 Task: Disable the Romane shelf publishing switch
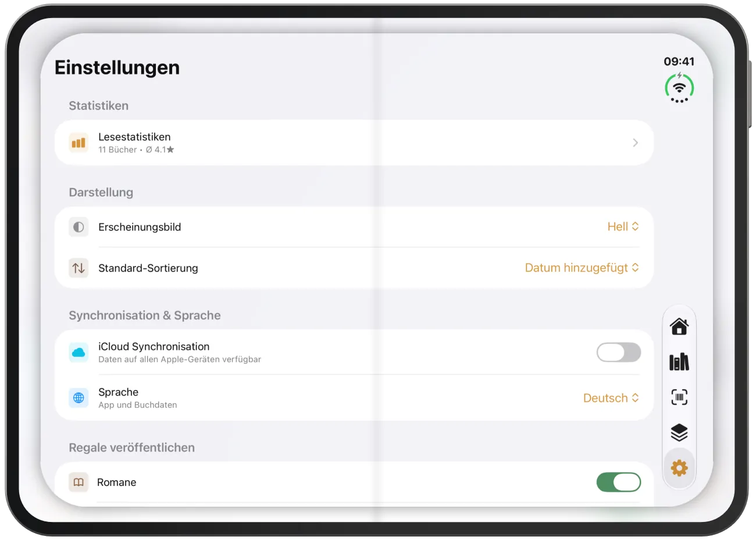coord(619,482)
